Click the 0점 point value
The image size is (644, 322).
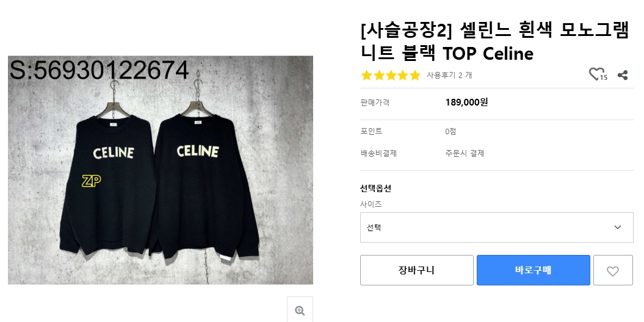pyautogui.click(x=450, y=131)
